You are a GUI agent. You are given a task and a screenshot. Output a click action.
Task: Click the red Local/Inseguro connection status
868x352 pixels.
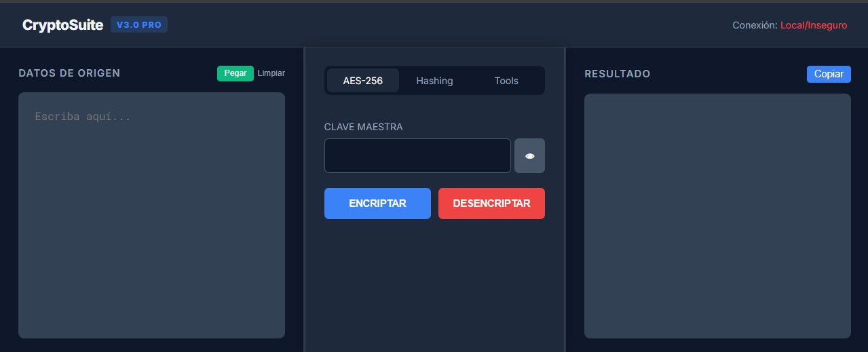(814, 25)
